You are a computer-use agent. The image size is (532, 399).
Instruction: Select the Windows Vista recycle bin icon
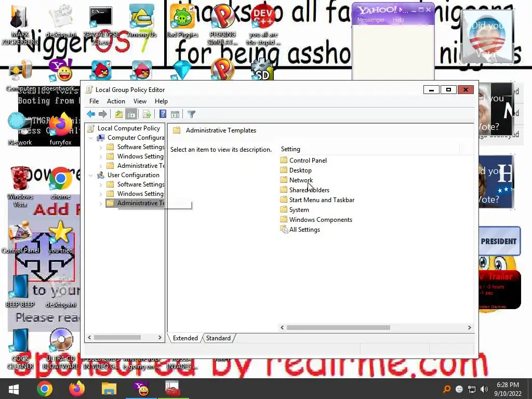20,187
